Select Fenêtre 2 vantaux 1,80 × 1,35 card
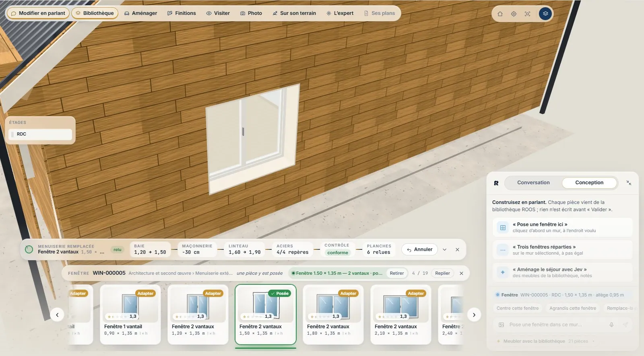The width and height of the screenshot is (644, 356). (x=333, y=315)
